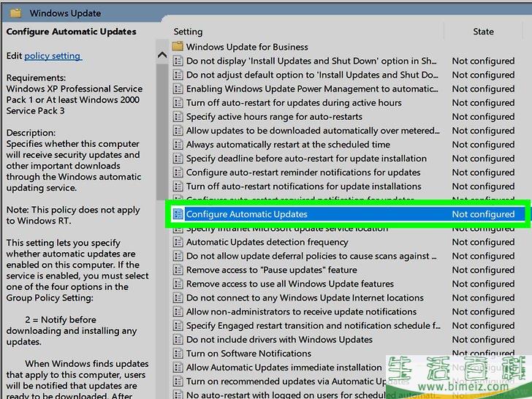532x399 pixels.
Task: Select 'Specify active hours range for auto-restarts'
Action: (274, 117)
